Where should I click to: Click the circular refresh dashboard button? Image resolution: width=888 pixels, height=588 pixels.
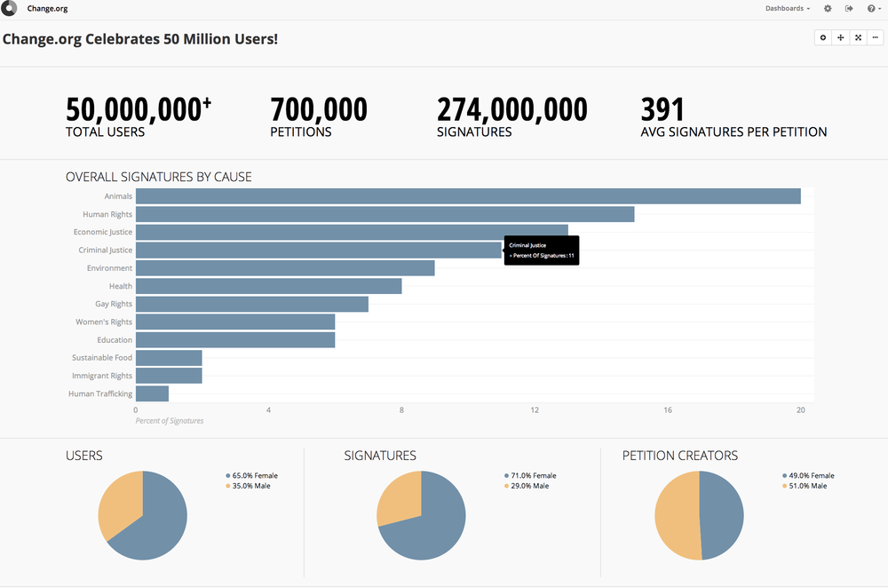(823, 37)
